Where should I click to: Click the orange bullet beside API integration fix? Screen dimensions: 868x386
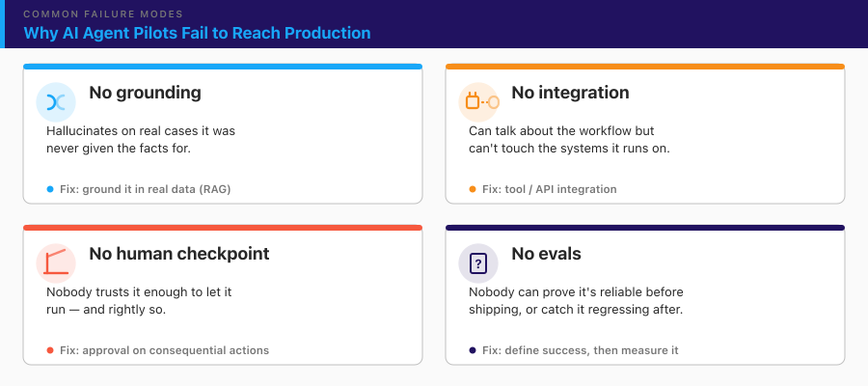(473, 189)
